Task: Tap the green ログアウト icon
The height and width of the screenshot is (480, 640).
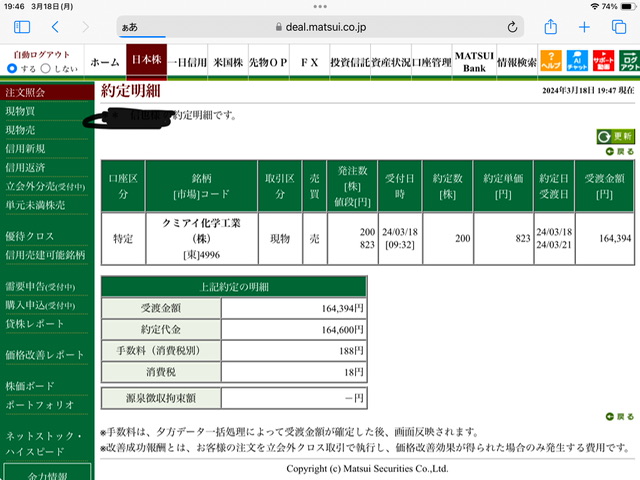Action: (x=629, y=61)
